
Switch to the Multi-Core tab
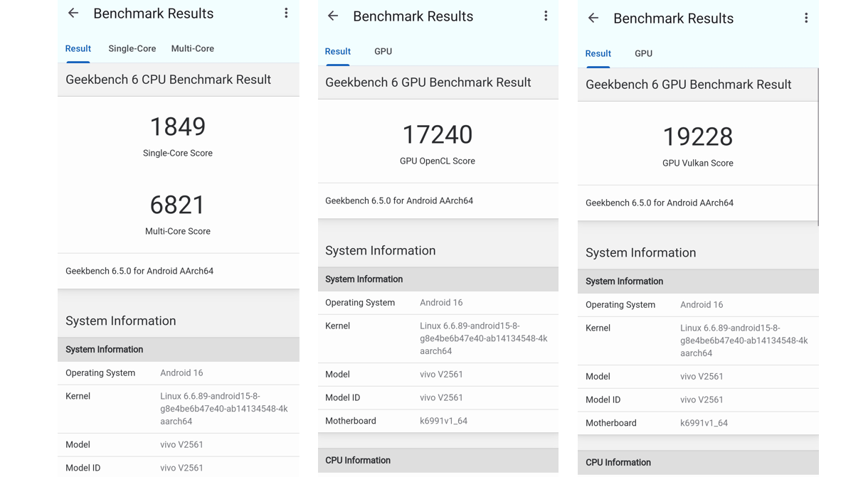(192, 48)
